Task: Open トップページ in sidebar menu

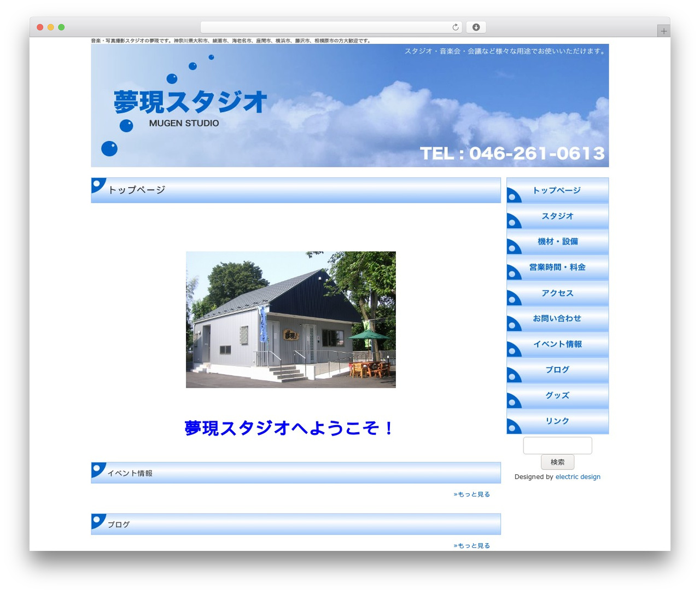Action: tap(557, 190)
